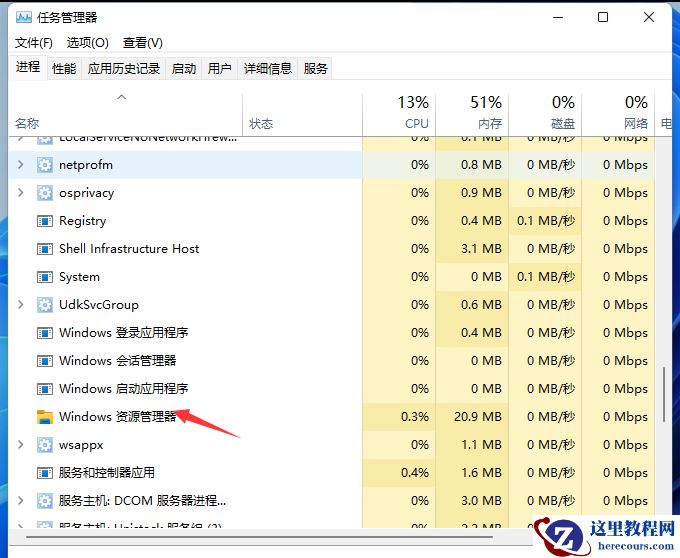This screenshot has height=558, width=680.
Task: Click the Windows 资源管理器 folder icon
Action: [45, 417]
